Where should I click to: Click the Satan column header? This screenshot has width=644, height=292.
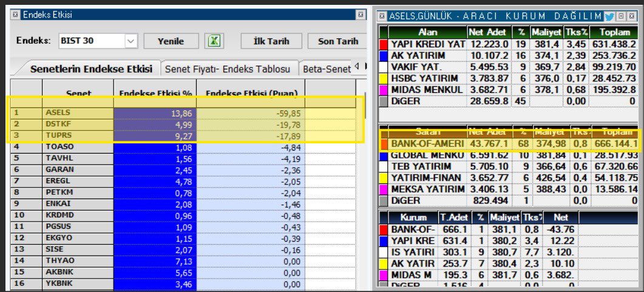tap(427, 132)
